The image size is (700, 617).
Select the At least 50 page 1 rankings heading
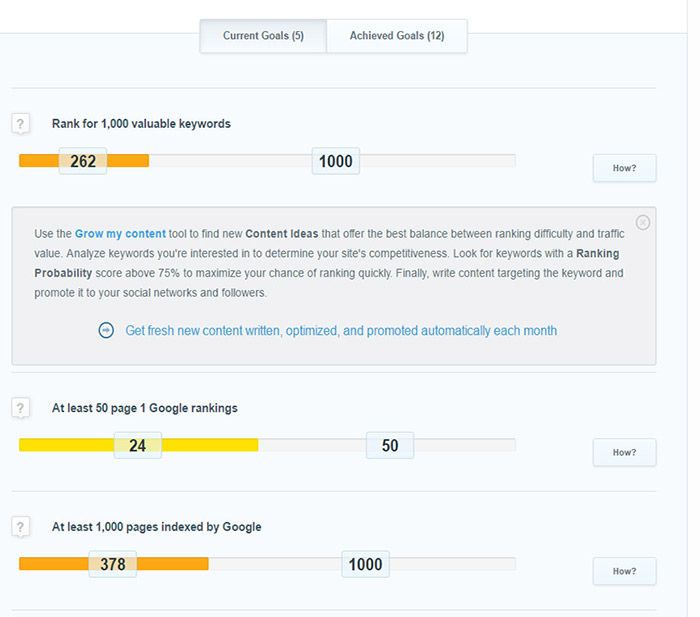point(145,408)
